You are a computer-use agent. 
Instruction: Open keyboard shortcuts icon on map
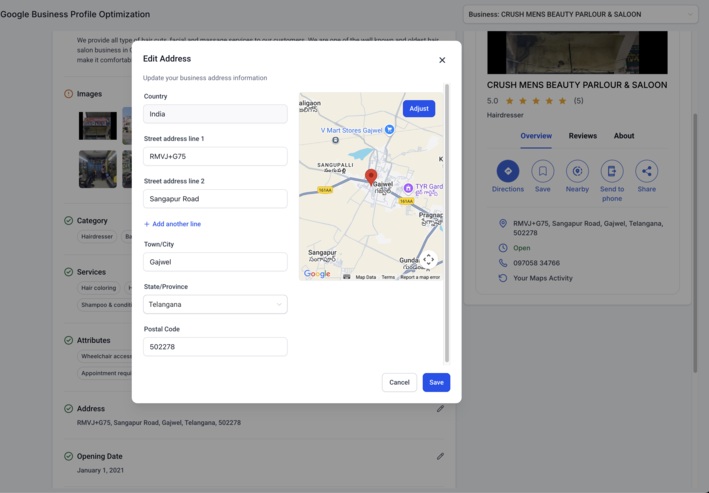(x=346, y=277)
